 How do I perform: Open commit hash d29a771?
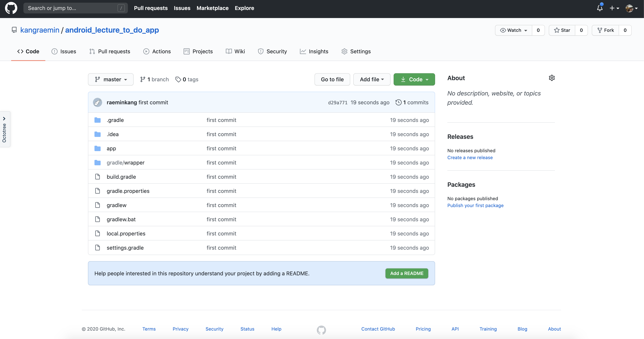click(x=338, y=103)
